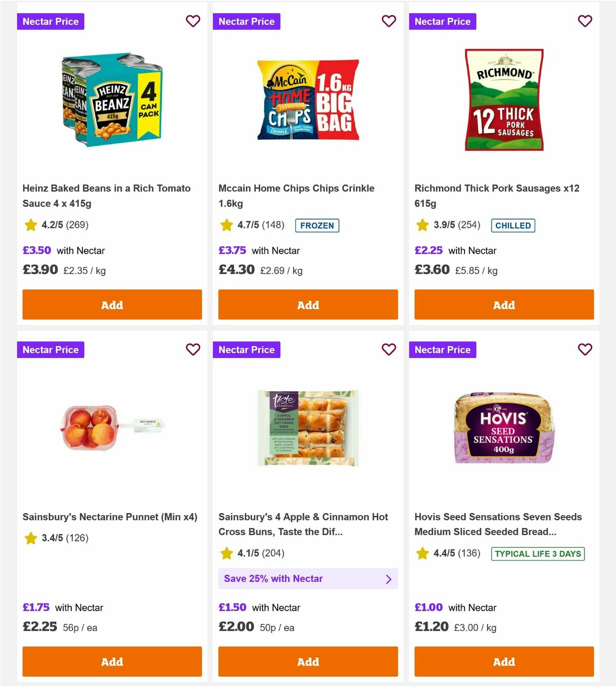Click the heart icon on the Nectarine Punnet
Image resolution: width=616 pixels, height=687 pixels.
point(193,349)
